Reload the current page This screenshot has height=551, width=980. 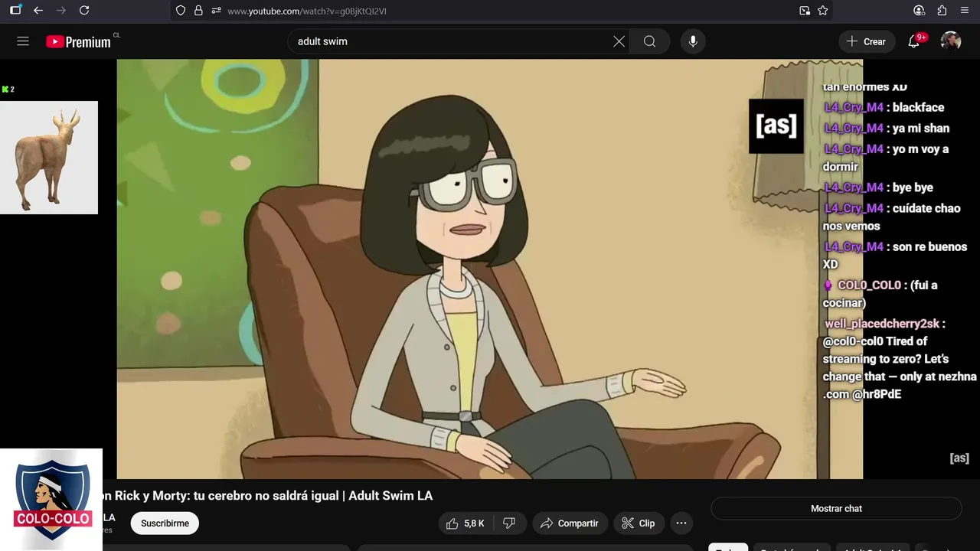[x=84, y=11]
